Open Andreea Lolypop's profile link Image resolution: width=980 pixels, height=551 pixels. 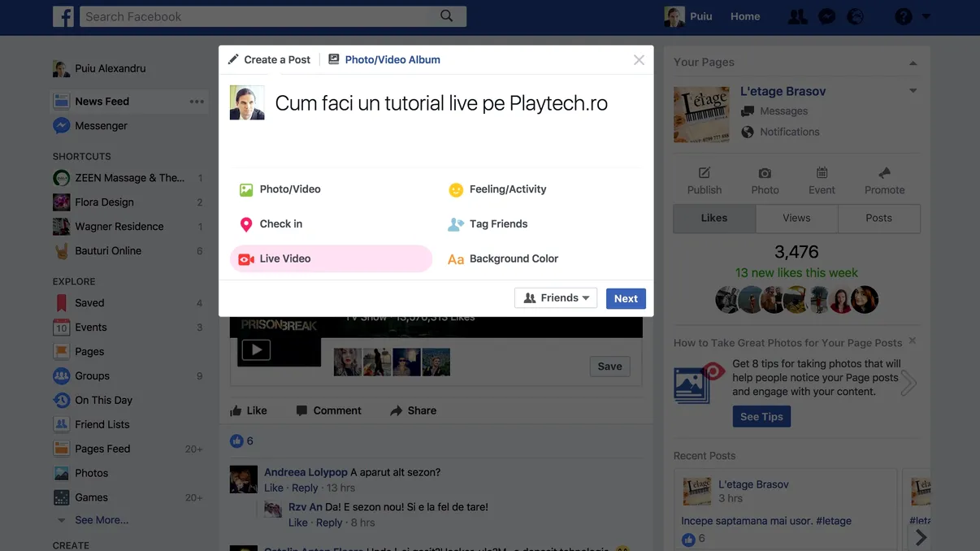pyautogui.click(x=306, y=471)
